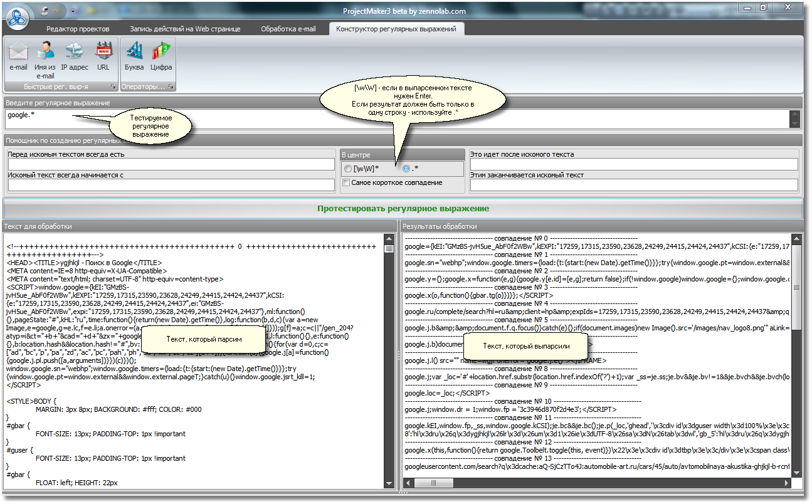Click the 'Перед искомым текстом всегда есть' field
This screenshot has width=812, height=504.
point(171,164)
